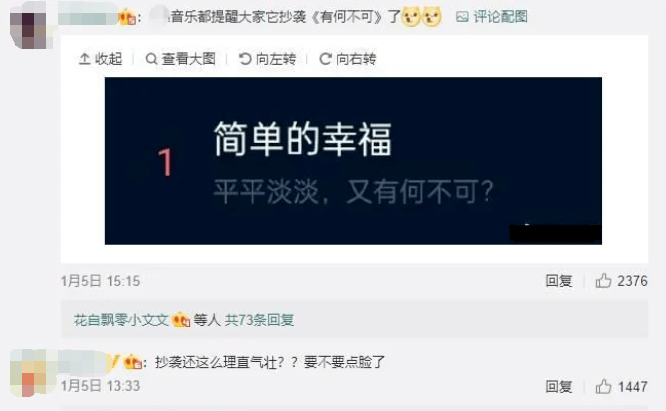666x411 pixels.
Task: Click the second commenter's blurred username
Action: (85, 362)
